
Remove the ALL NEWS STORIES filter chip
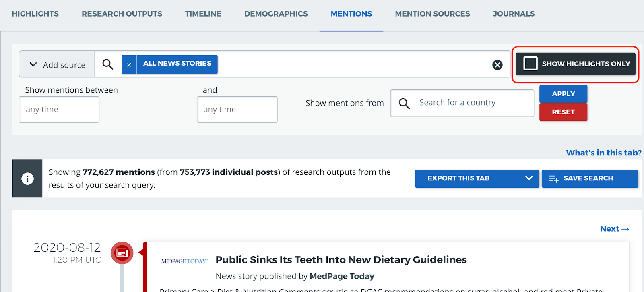coord(129,64)
